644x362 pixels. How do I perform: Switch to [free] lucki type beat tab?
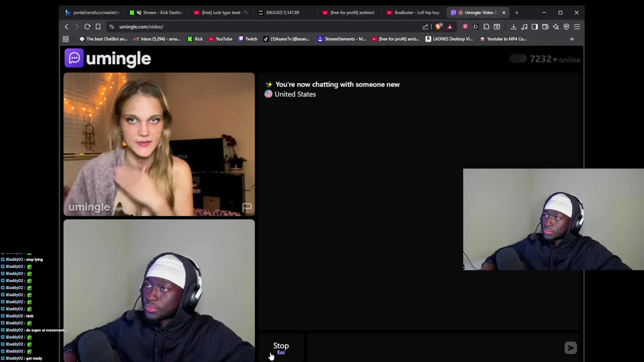click(x=221, y=13)
